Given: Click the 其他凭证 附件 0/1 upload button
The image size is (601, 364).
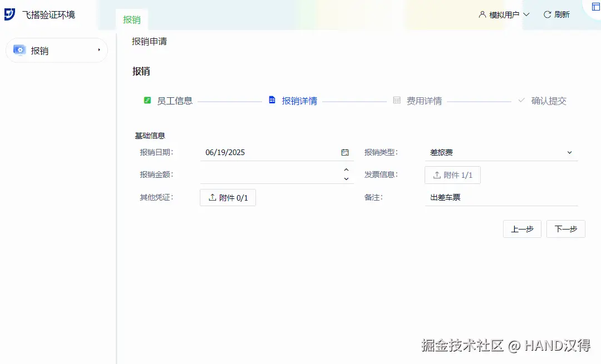Looking at the screenshot, I should pos(228,197).
